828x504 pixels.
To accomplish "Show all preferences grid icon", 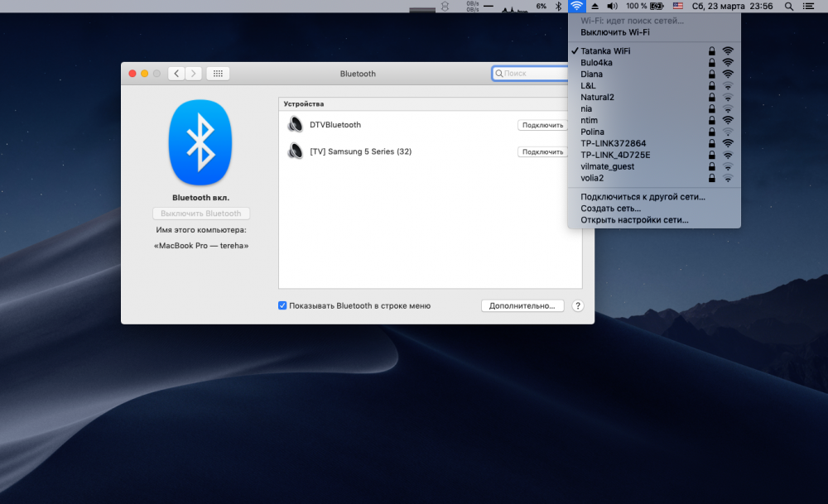I will [218, 74].
